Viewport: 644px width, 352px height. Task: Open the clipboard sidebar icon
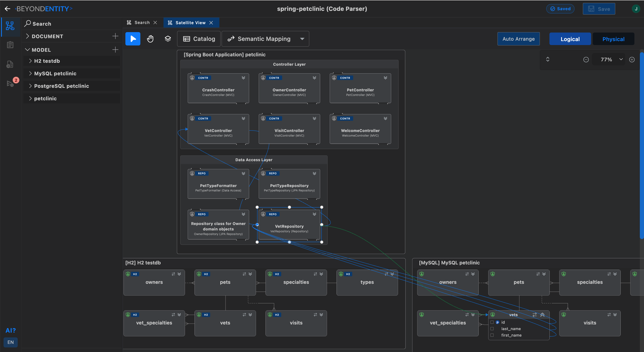point(10,45)
